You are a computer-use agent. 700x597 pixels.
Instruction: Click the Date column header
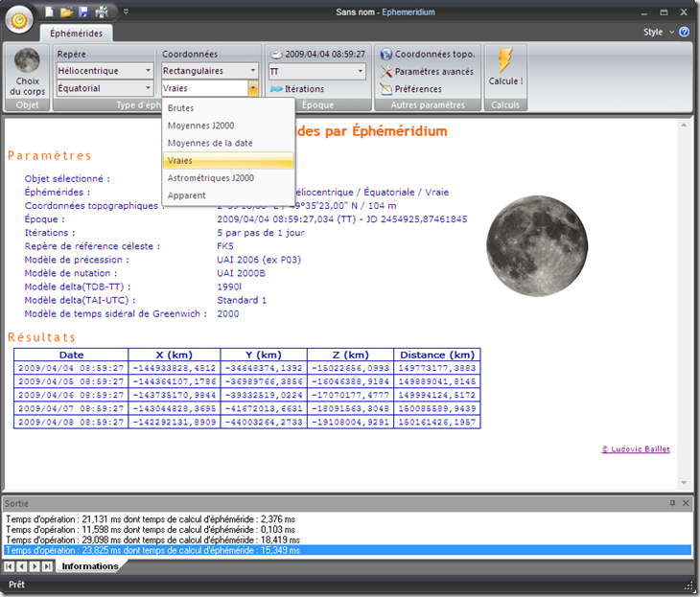point(71,355)
